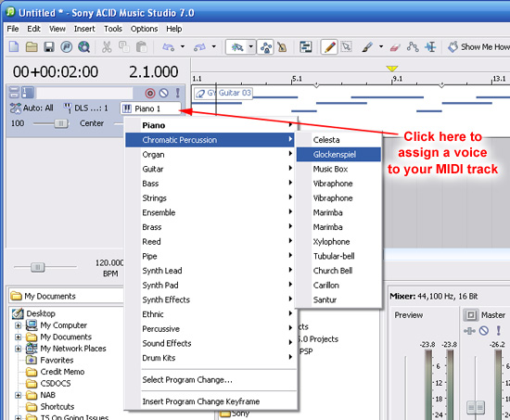Open the Synth Lead voice category

click(x=210, y=271)
